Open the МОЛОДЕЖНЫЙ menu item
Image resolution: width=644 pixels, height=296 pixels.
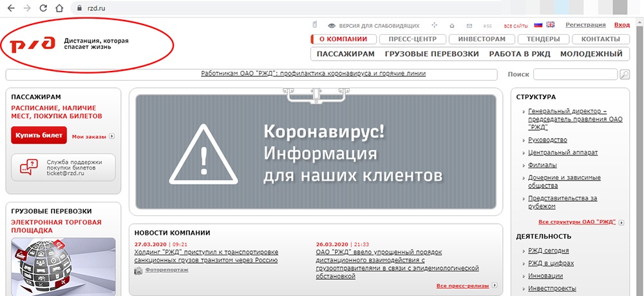[x=591, y=54]
